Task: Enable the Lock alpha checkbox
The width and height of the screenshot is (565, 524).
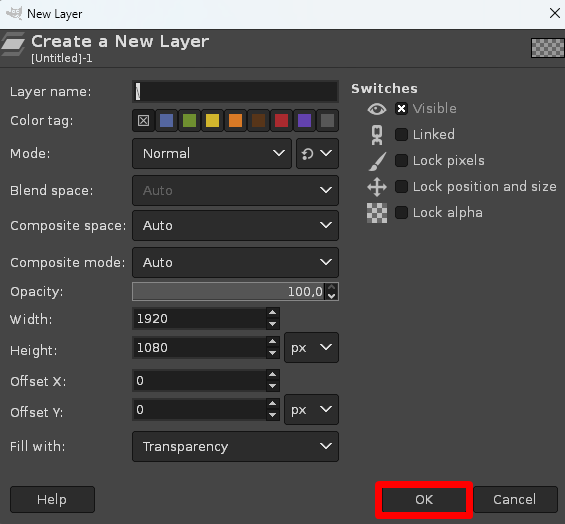Action: tap(401, 212)
